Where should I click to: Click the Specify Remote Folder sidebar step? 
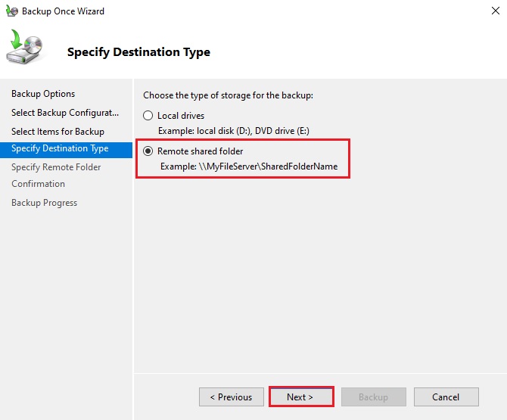tap(56, 167)
